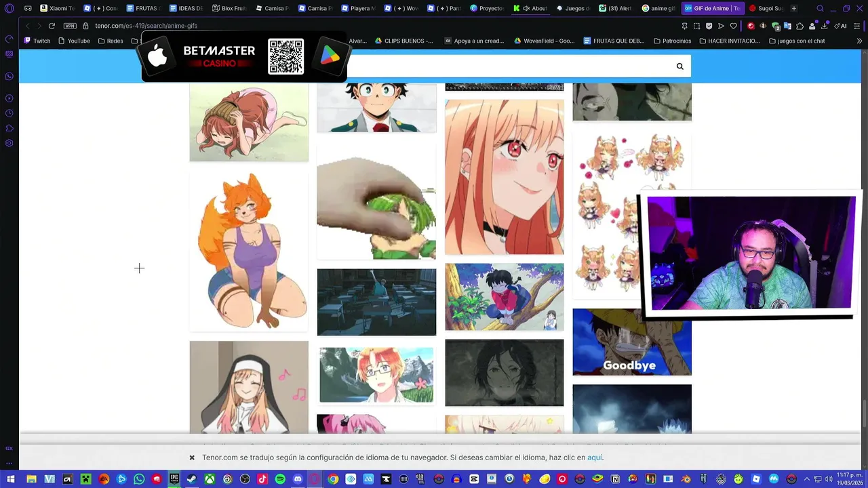Open the girl on tree branch GIF
Image resolution: width=868 pixels, height=488 pixels.
pyautogui.click(x=505, y=297)
